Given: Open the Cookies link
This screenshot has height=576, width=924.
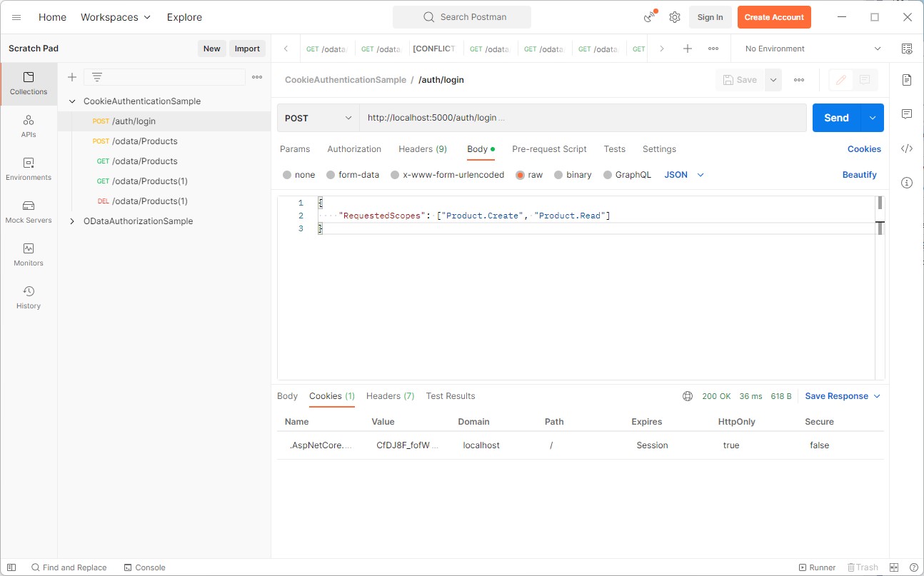Looking at the screenshot, I should 864,149.
